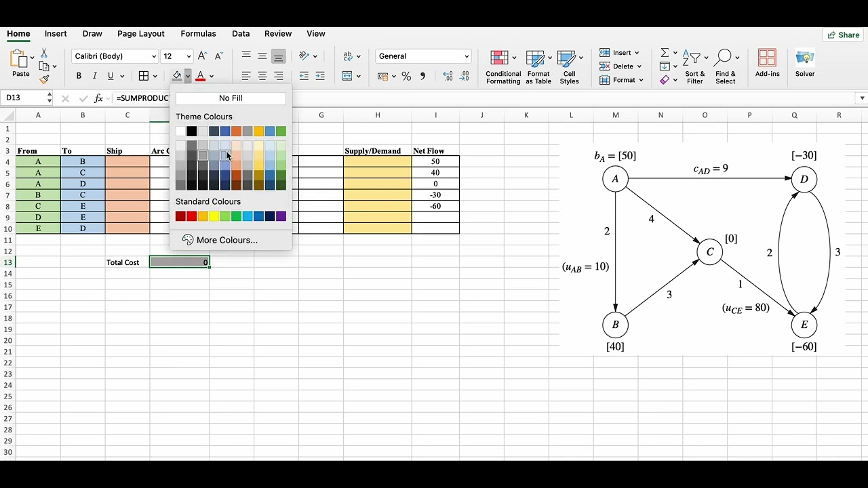Switch to the Insert tab
Image resolution: width=868 pixels, height=488 pixels.
click(x=56, y=34)
